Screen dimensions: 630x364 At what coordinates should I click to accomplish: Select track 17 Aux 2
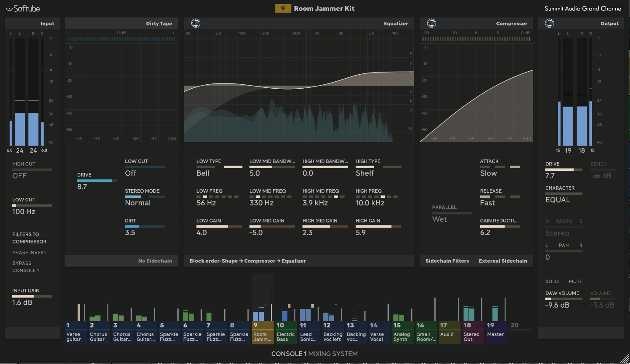(x=450, y=333)
